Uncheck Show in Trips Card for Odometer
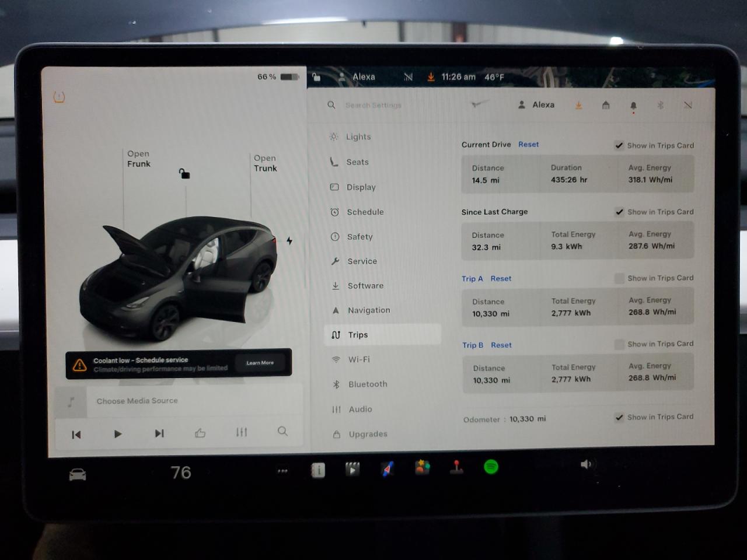Screen dimensions: 747x560 [619, 417]
